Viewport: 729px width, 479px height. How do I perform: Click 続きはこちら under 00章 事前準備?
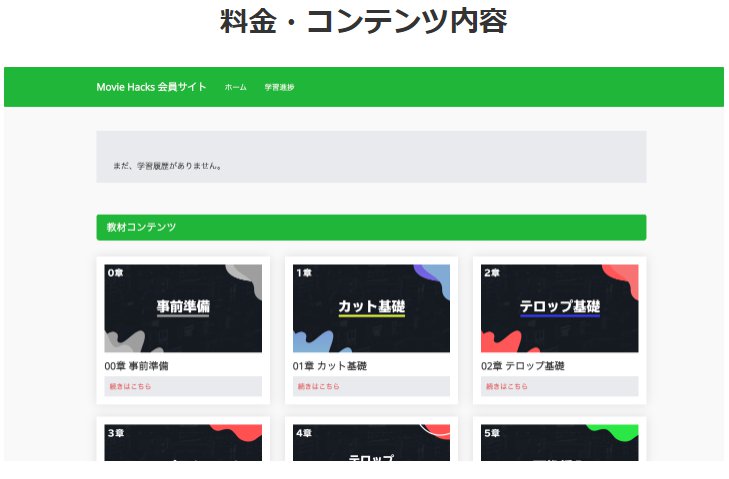(x=130, y=386)
